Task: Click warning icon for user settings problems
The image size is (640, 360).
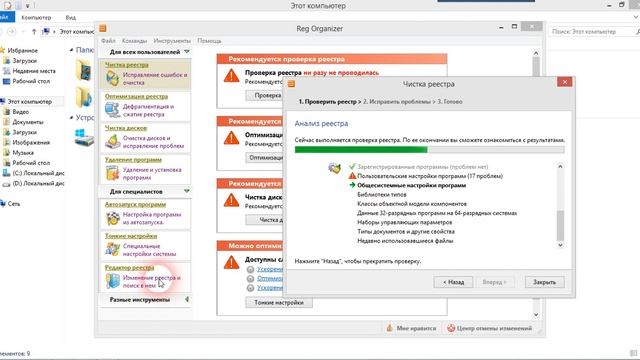Action: coord(352,176)
